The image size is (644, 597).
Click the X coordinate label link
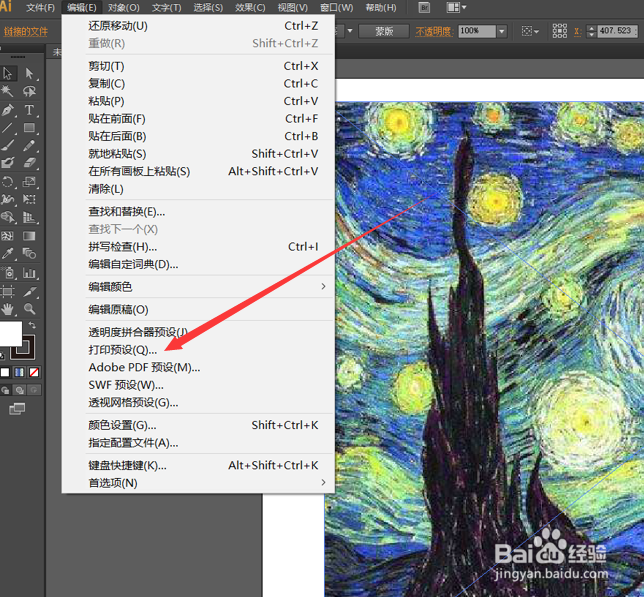(578, 31)
